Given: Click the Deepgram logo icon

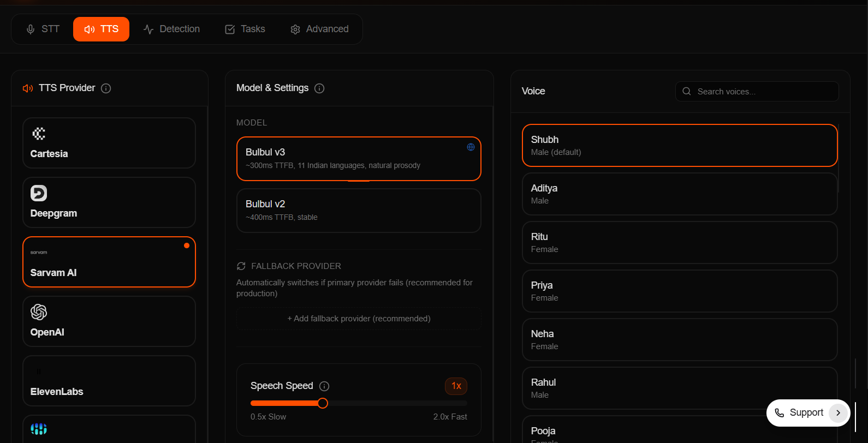Looking at the screenshot, I should (39, 193).
